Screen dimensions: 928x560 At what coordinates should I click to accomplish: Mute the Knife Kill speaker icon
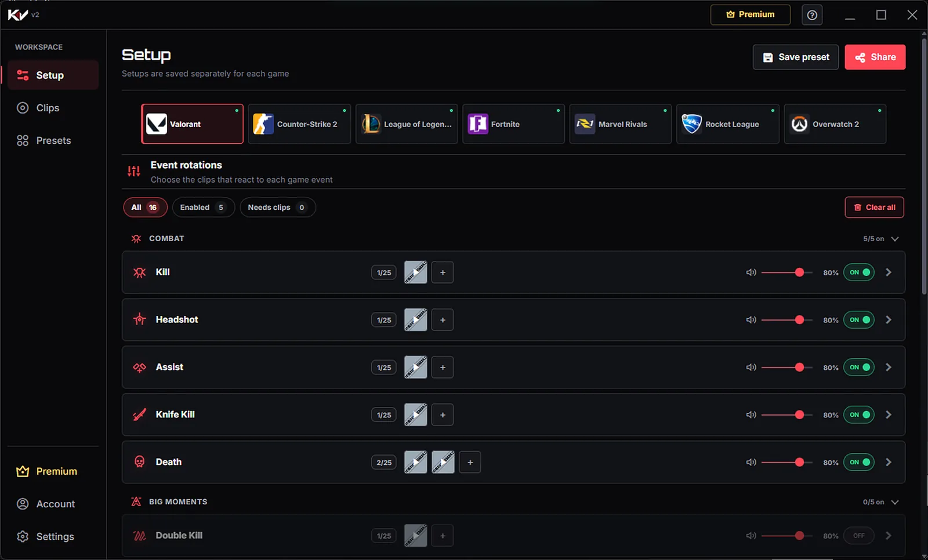[x=751, y=415]
